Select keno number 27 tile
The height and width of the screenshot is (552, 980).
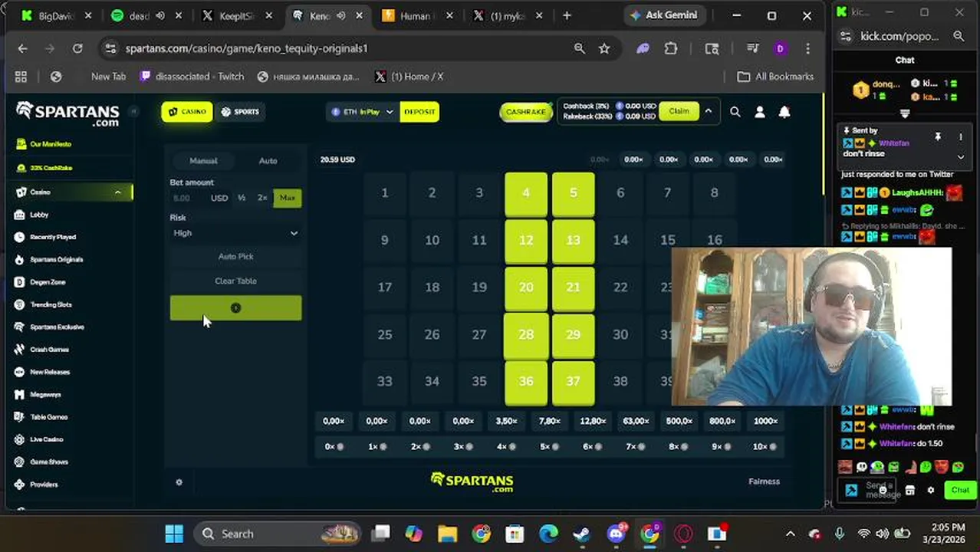pyautogui.click(x=479, y=335)
